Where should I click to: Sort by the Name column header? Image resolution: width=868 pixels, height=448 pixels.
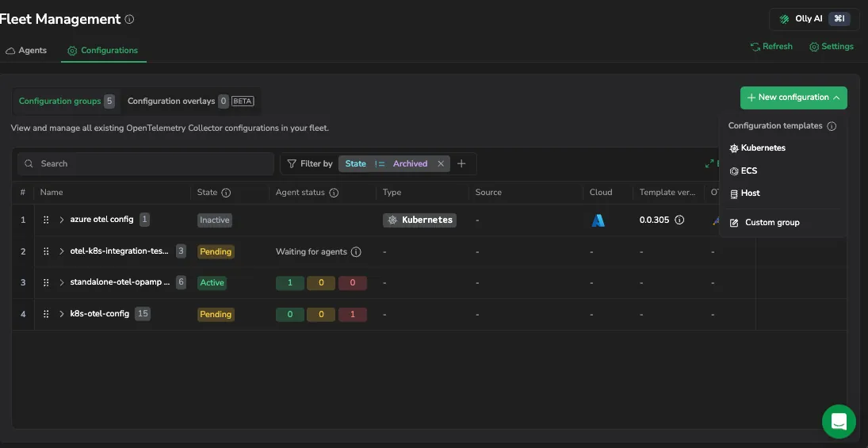pyautogui.click(x=52, y=193)
